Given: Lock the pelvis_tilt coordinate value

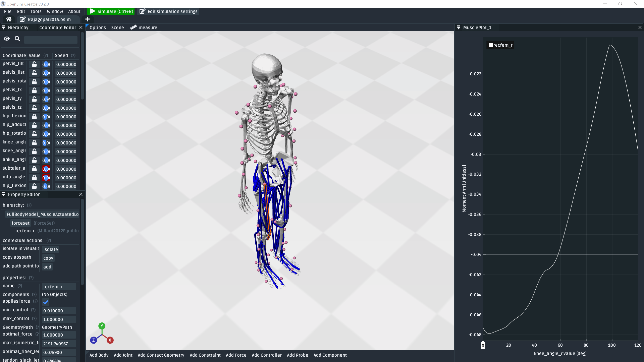Looking at the screenshot, I should [x=34, y=64].
